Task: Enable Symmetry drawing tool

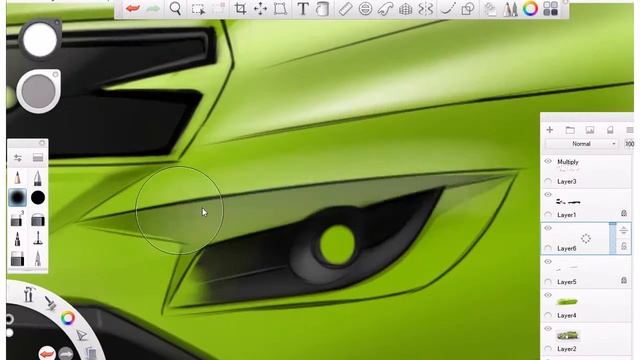Action: point(426,9)
